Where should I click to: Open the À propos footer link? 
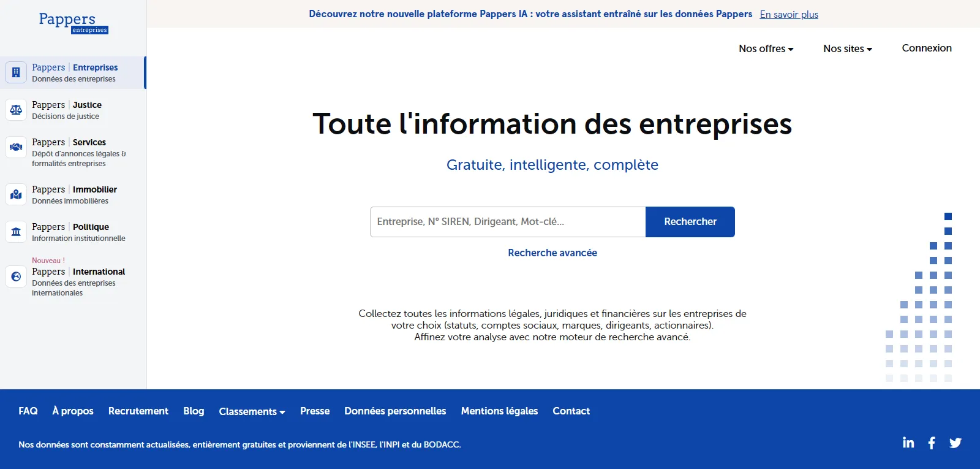(x=73, y=411)
